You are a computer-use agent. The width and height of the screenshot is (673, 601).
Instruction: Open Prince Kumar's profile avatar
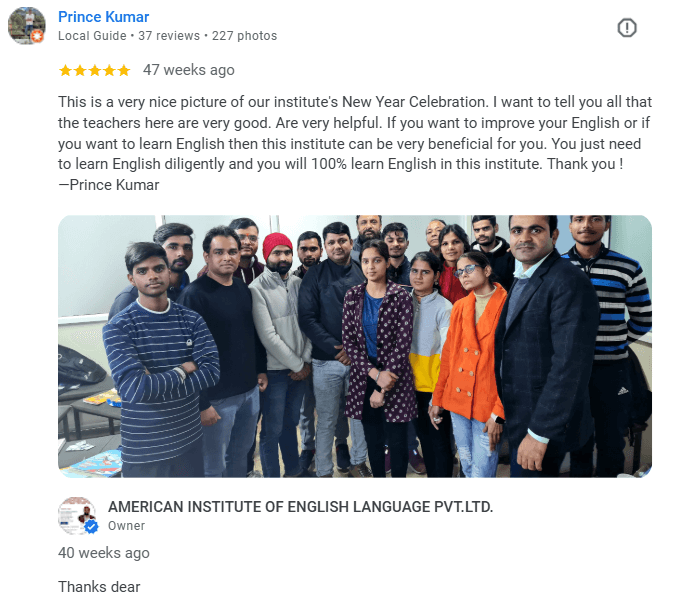pyautogui.click(x=27, y=25)
